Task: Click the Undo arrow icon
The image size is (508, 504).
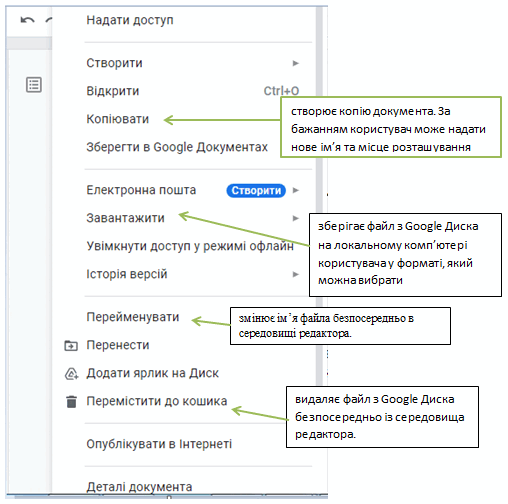Action: pos(27,20)
